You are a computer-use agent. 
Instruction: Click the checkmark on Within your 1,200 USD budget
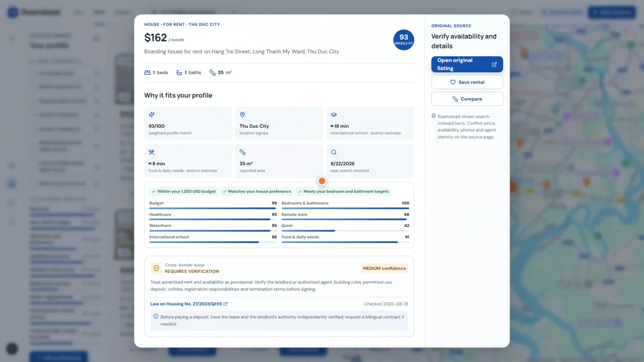(x=154, y=191)
